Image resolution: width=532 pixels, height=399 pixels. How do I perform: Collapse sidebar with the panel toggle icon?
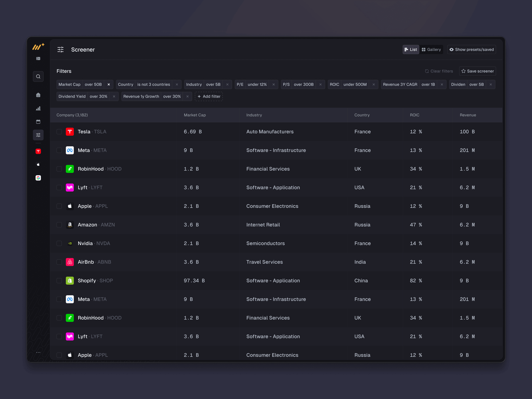38,59
